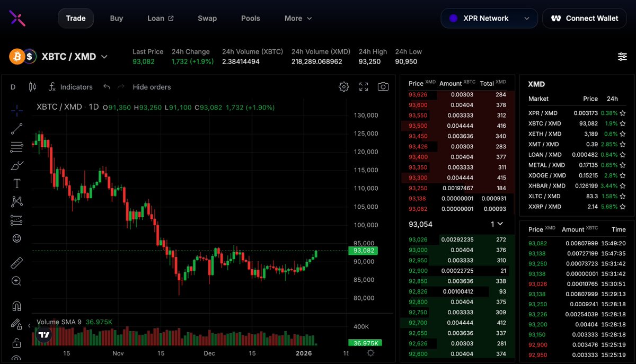Click the Connect Wallet button
636x364 pixels.
click(x=585, y=18)
